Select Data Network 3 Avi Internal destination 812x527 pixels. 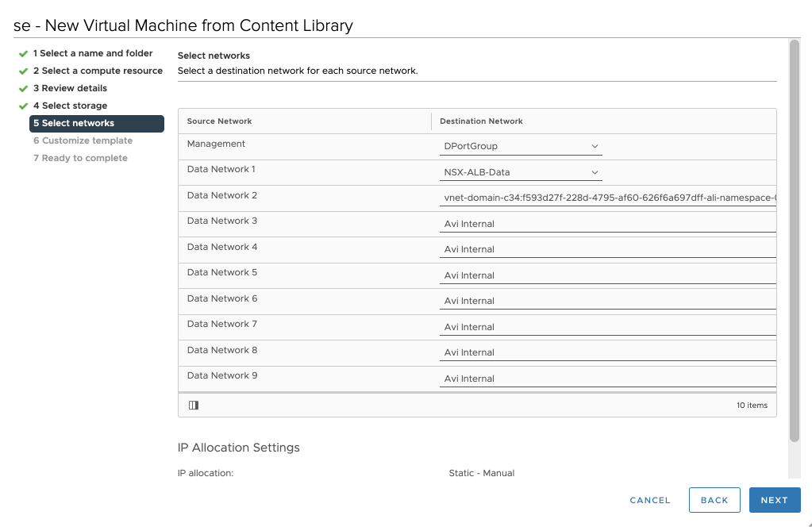tap(608, 224)
